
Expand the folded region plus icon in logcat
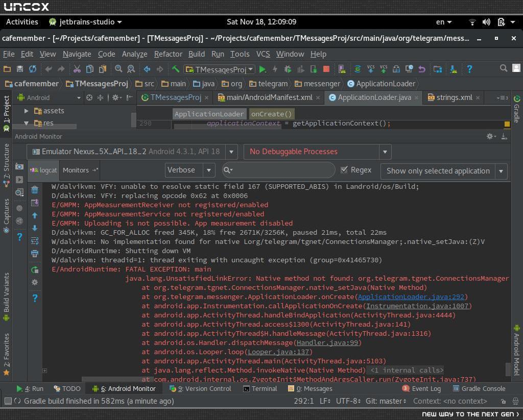point(45,370)
